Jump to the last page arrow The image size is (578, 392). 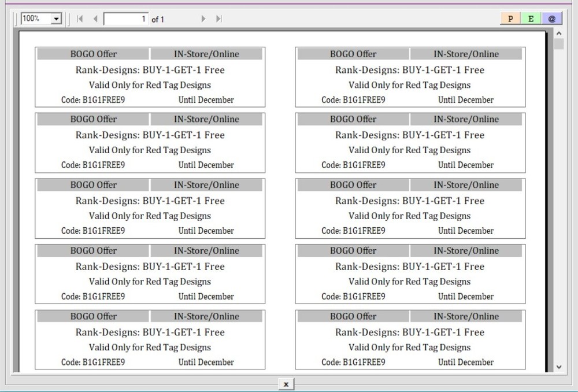click(x=218, y=18)
